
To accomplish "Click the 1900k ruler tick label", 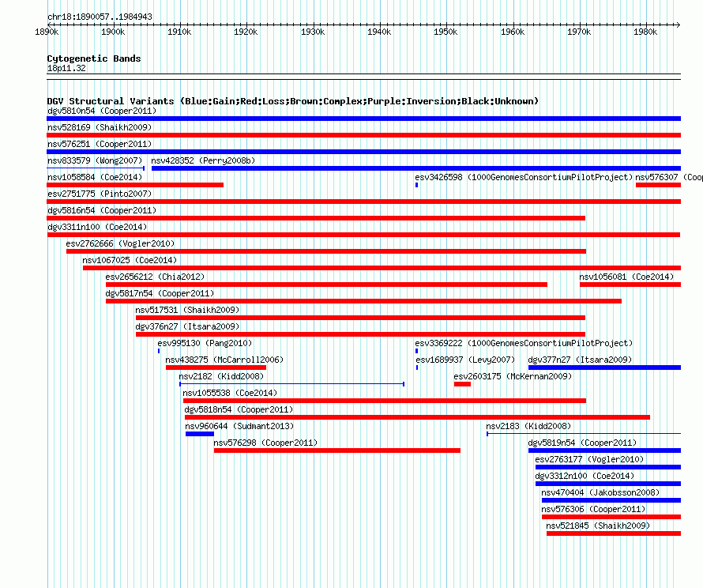I will coord(113,32).
